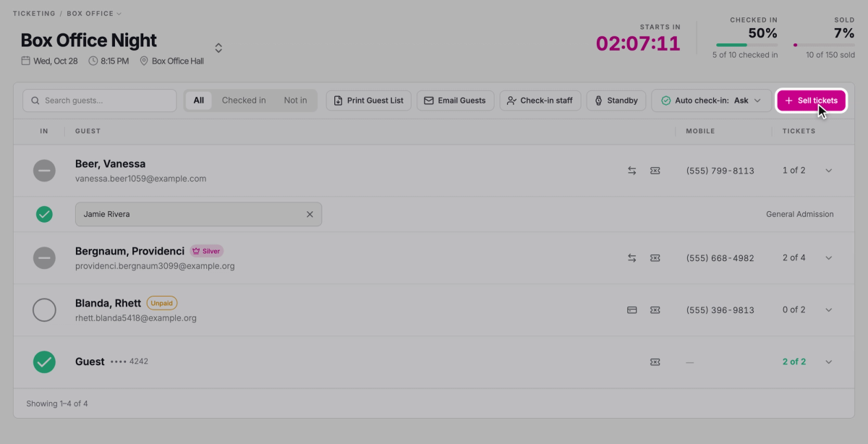Screen dimensions: 868x444
Task: Toggle check-in for Beer, Vanessa
Action: (x=44, y=171)
